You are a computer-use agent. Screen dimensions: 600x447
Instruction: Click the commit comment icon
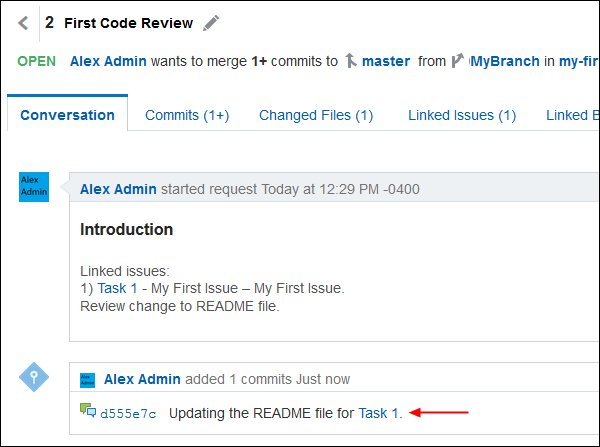(x=88, y=411)
